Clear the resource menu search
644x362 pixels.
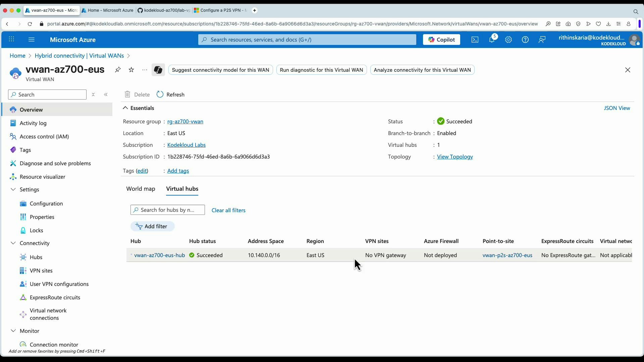(x=93, y=95)
